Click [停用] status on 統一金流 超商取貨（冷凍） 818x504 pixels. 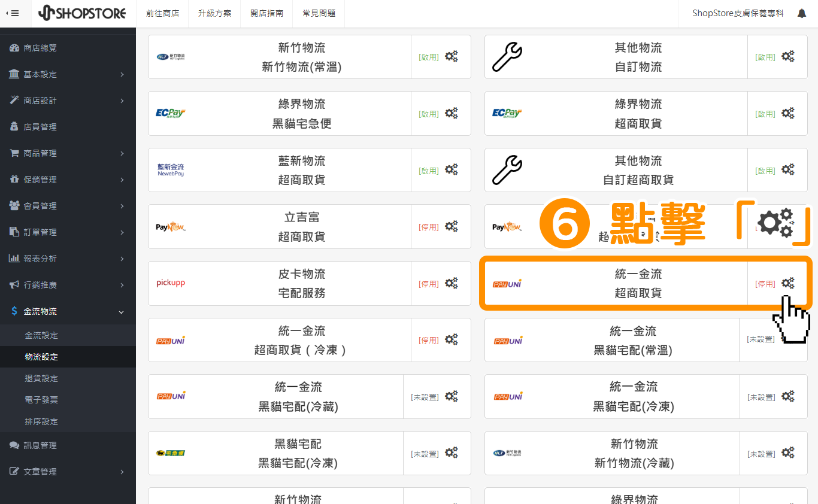click(x=429, y=340)
